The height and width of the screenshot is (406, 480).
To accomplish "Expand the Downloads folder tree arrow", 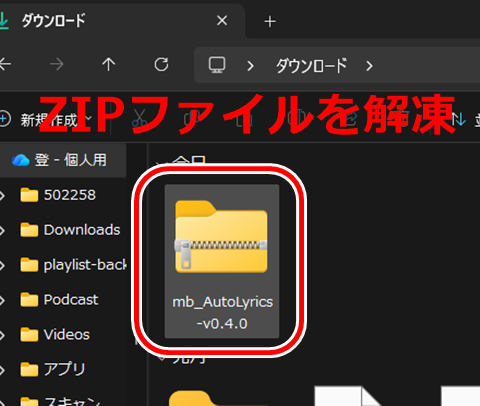I will 3,230.
